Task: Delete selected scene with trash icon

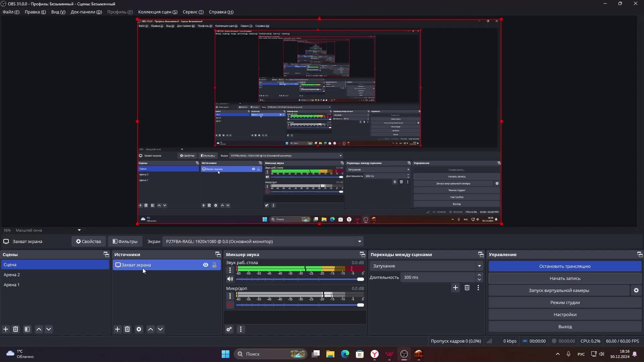Action: [x=15, y=329]
